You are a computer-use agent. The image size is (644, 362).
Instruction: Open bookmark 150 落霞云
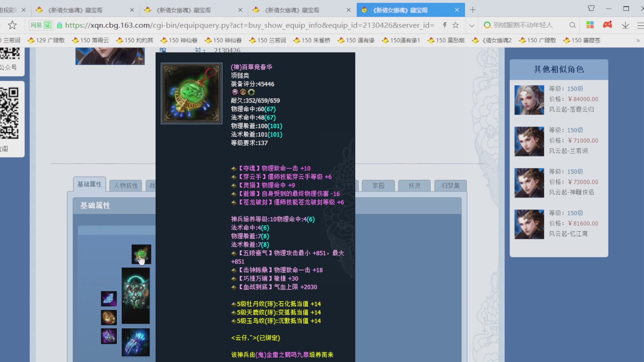coord(91,41)
